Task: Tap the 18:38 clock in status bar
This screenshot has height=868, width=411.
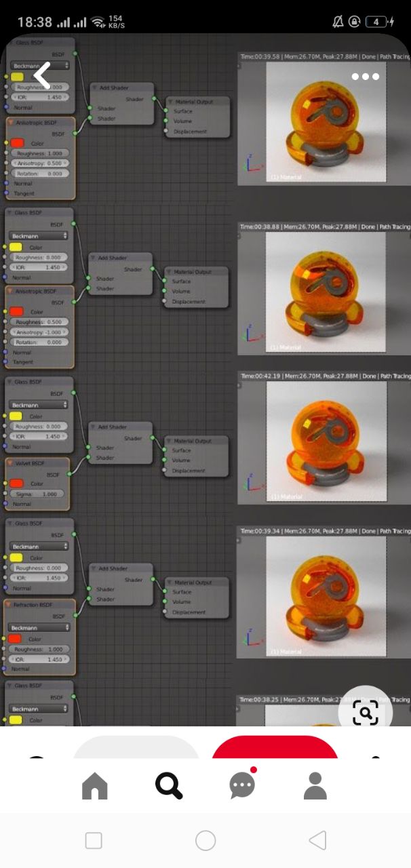Action: click(35, 22)
